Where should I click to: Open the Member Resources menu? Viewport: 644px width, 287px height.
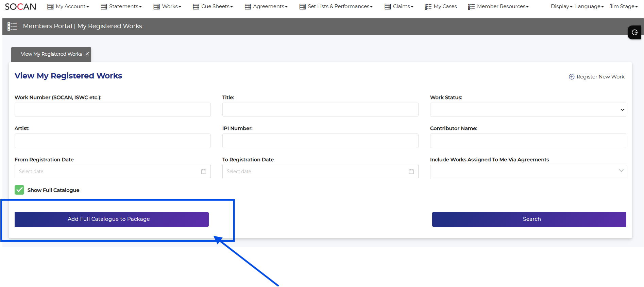point(498,6)
